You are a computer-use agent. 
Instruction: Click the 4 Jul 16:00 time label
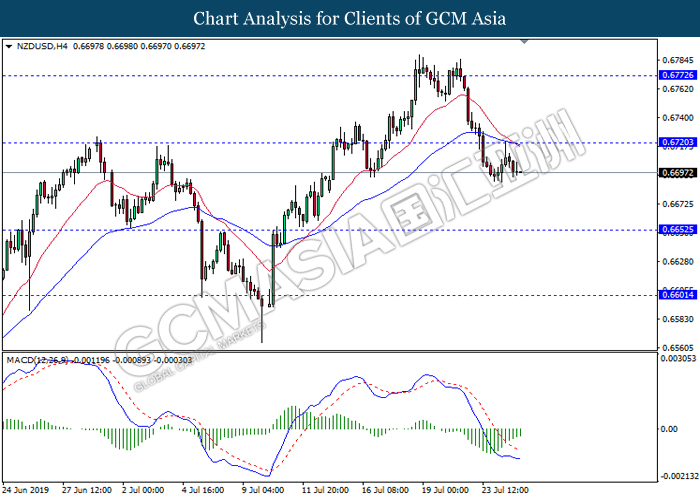(x=204, y=490)
